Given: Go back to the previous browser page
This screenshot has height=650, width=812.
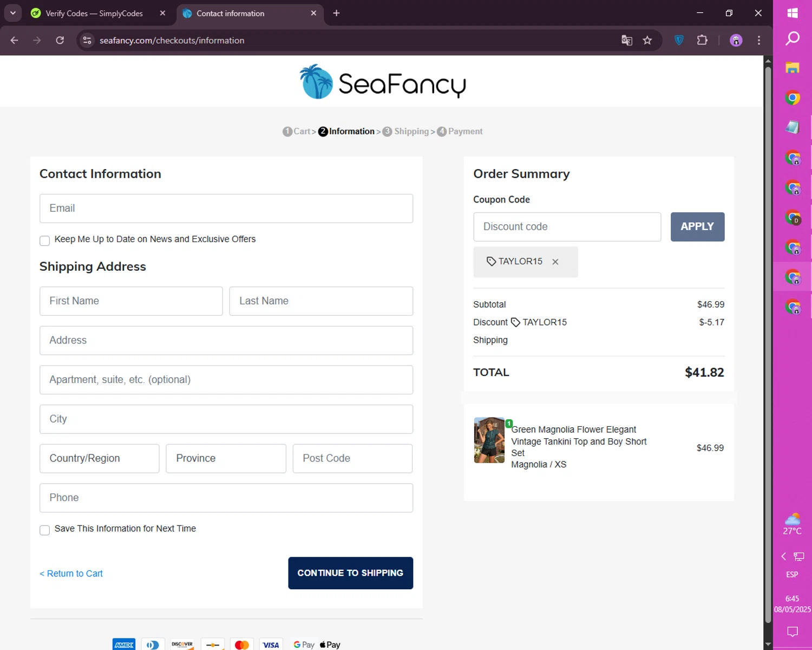Looking at the screenshot, I should [14, 40].
